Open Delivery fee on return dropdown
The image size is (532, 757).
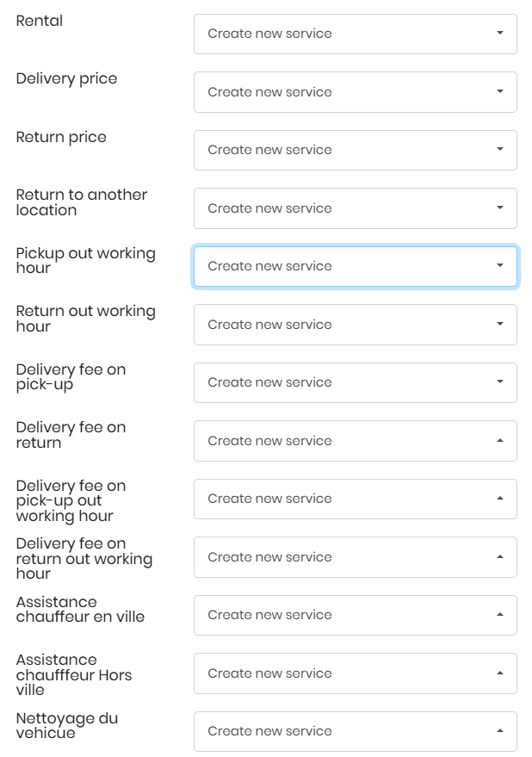coord(355,441)
